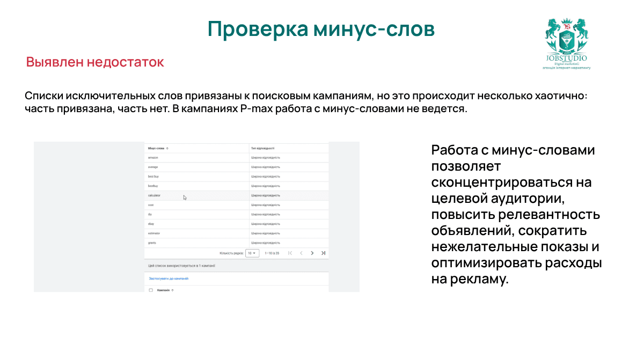
Task: Click the JobStudio logo
Action: click(567, 43)
